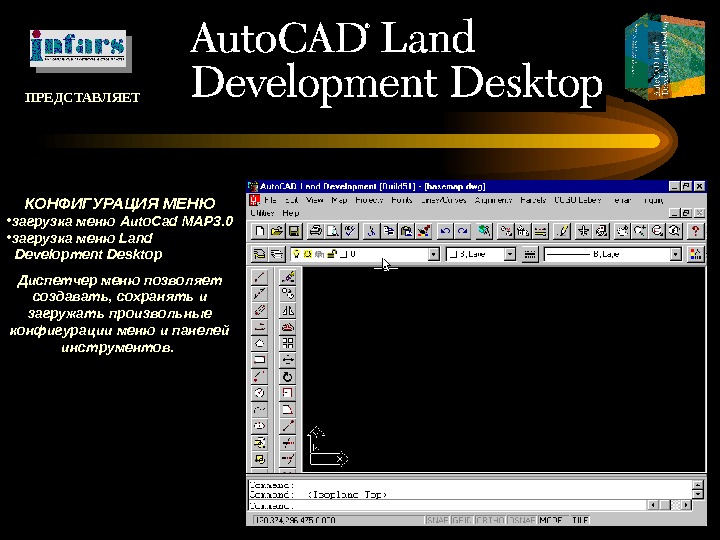The width and height of the screenshot is (720, 540).
Task: Open the File menu
Action: [x=270, y=200]
